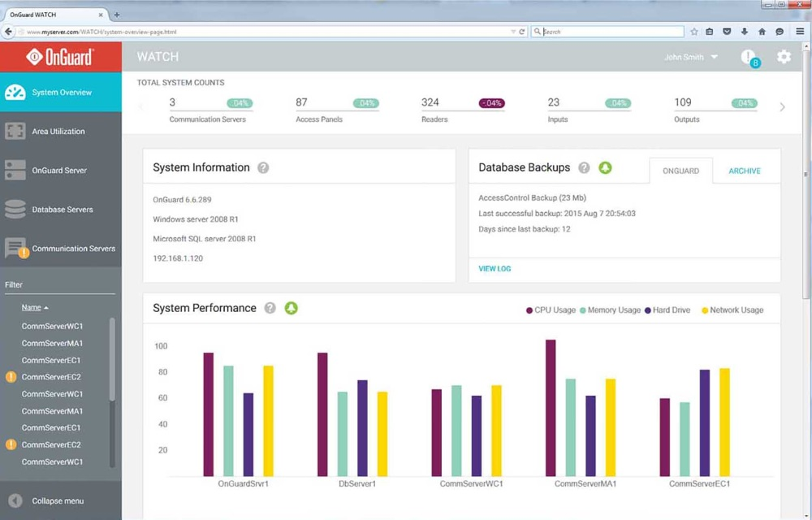The image size is (812, 520).
Task: Open the WATCH settings gear
Action: [783, 57]
